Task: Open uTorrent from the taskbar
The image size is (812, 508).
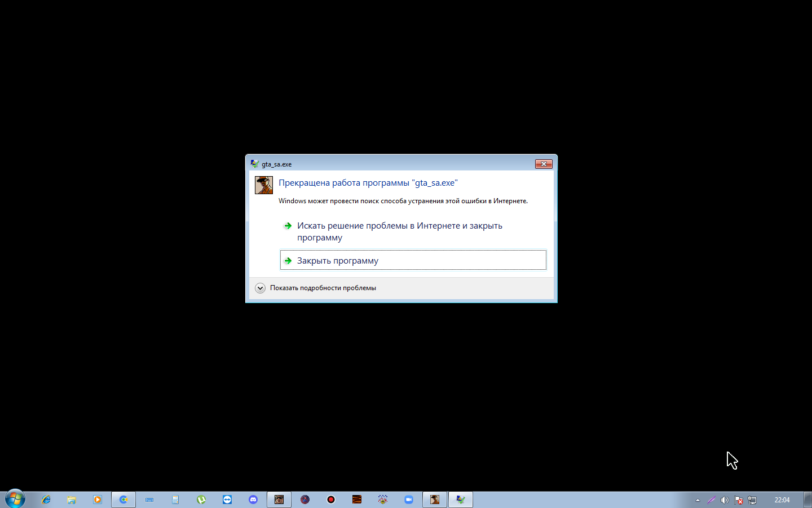Action: pyautogui.click(x=201, y=500)
